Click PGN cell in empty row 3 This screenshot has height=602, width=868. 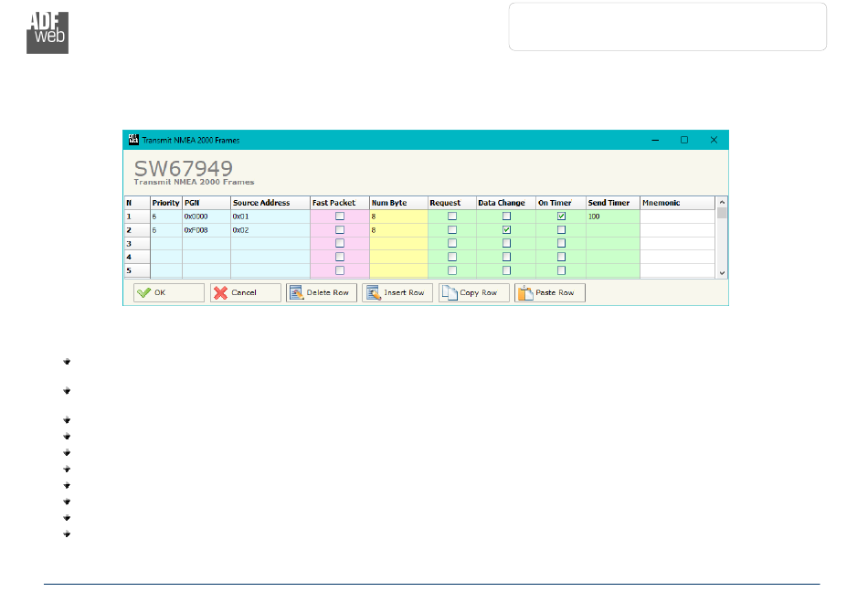pyautogui.click(x=206, y=244)
